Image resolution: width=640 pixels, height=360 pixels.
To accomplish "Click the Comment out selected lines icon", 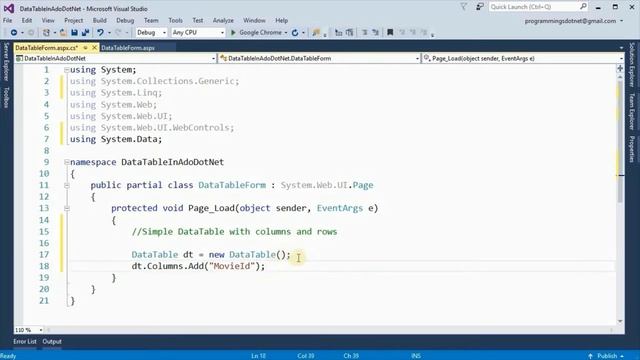I will click(x=338, y=32).
